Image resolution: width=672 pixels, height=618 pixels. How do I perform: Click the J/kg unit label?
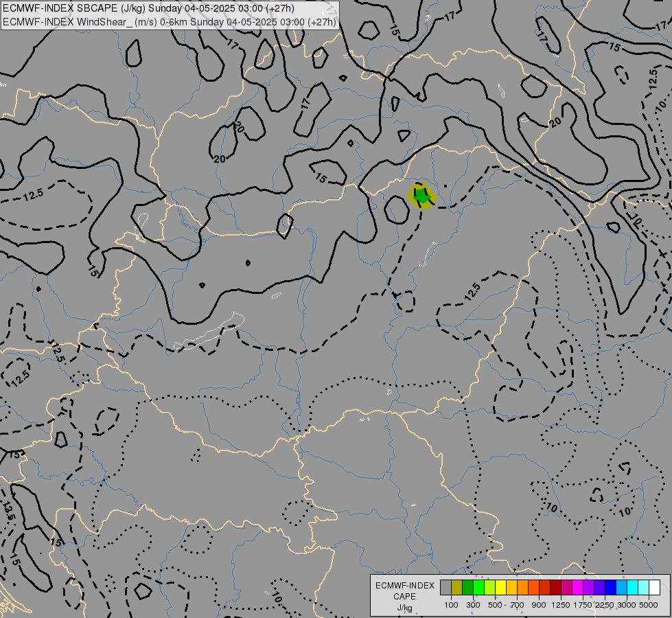click(404, 608)
